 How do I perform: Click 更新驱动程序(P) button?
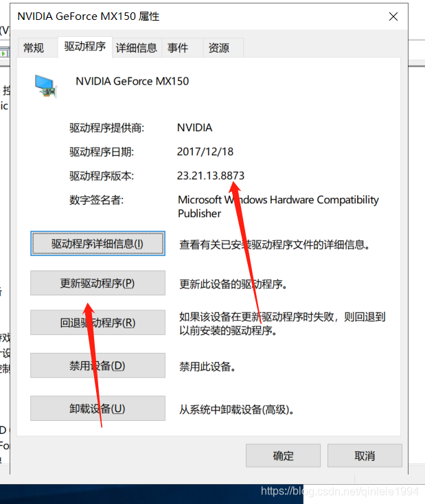click(97, 283)
